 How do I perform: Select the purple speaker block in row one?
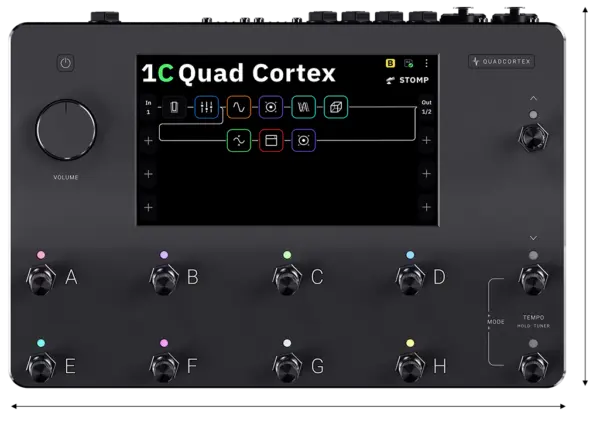(271, 107)
